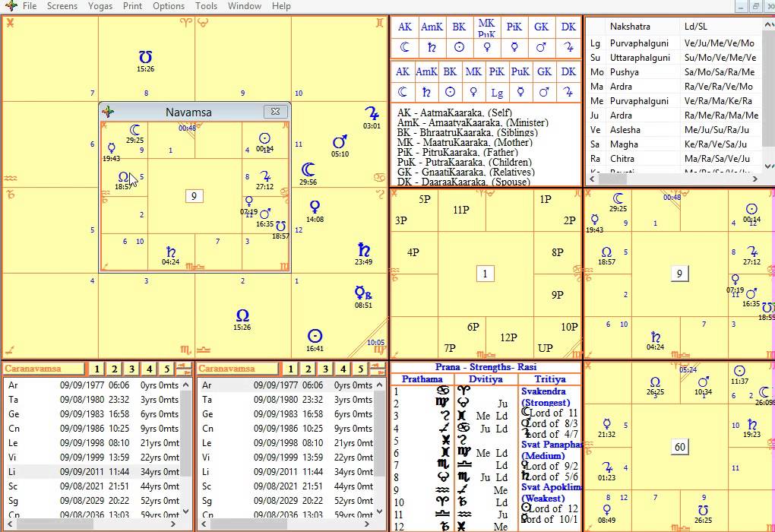Click Mars glyph at 10:34 in D-60 chart
775x532 pixels.
[703, 382]
